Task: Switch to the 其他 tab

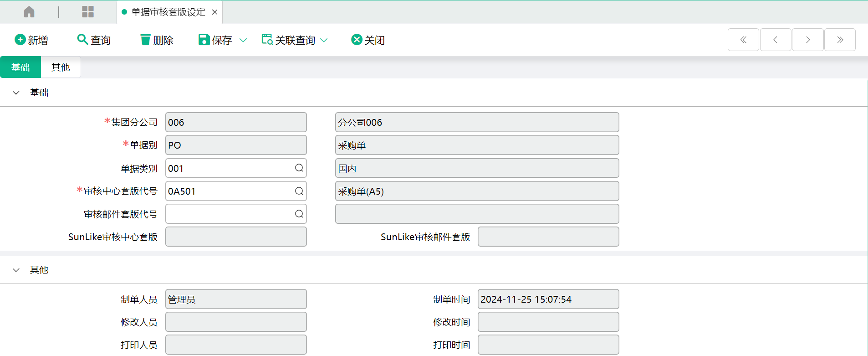Action: point(61,67)
